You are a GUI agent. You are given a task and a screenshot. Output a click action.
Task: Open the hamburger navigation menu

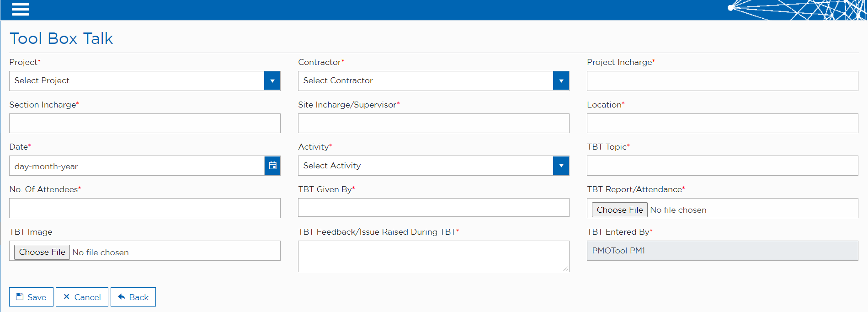(21, 9)
